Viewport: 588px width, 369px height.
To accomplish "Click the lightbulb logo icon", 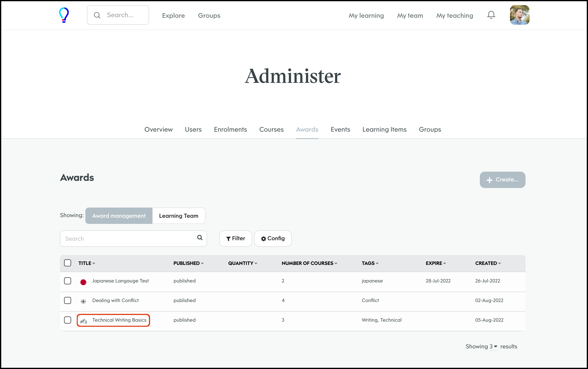I will 64,15.
